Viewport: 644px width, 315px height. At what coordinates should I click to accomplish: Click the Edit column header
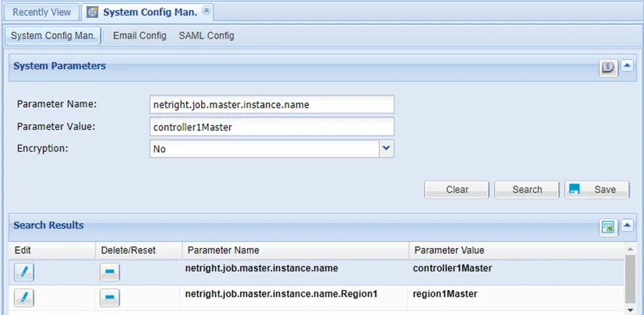tap(52, 250)
